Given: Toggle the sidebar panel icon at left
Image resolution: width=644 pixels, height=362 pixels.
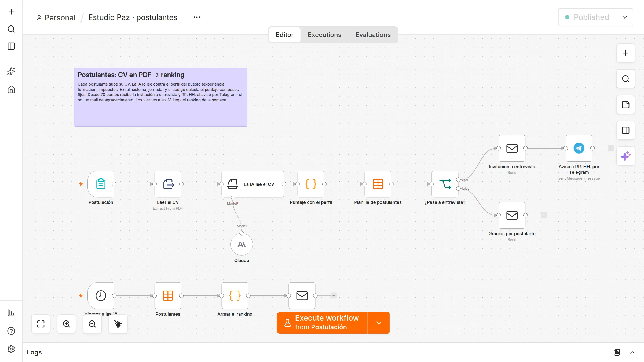Looking at the screenshot, I should pos(11,46).
